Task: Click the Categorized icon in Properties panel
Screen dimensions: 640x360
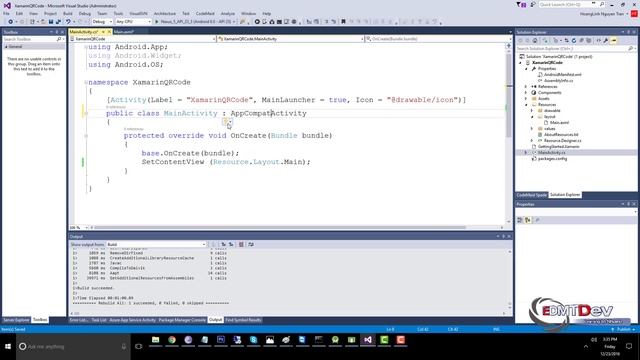Action: 520,220
